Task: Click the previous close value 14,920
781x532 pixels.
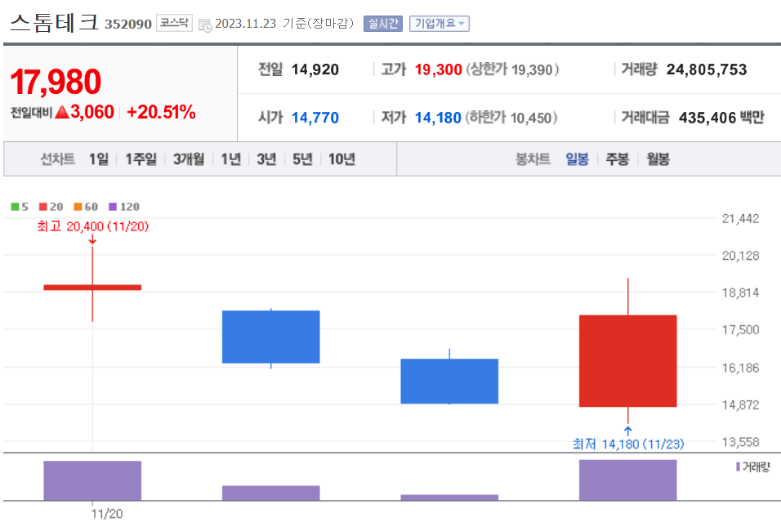Action: pos(315,69)
